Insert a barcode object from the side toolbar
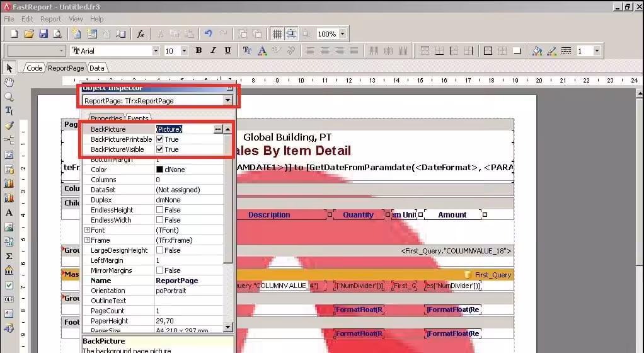 (9, 270)
